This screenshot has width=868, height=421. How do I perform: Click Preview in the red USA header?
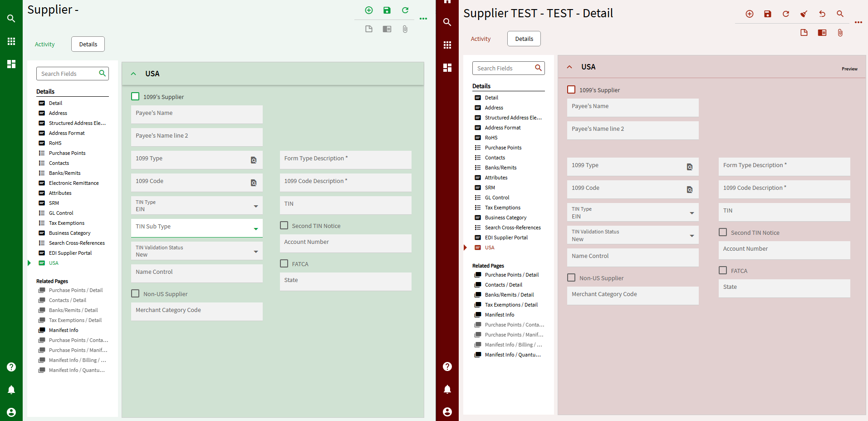[849, 69]
